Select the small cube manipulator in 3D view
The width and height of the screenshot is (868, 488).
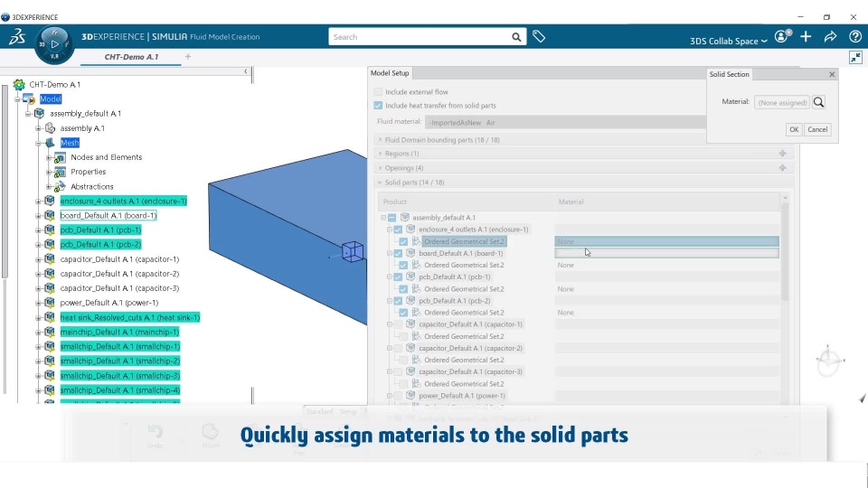[x=353, y=252]
